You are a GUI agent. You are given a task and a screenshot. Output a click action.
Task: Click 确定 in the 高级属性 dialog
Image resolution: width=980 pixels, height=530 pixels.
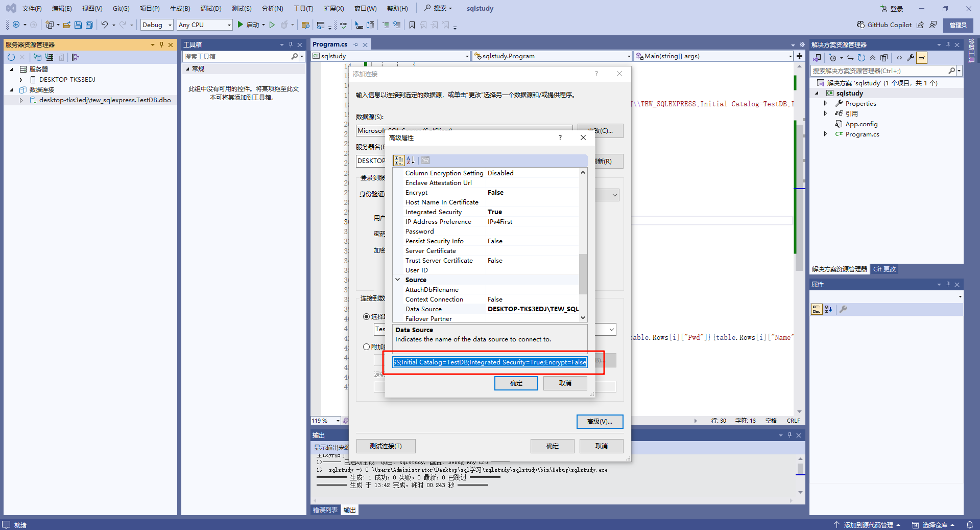(x=516, y=383)
